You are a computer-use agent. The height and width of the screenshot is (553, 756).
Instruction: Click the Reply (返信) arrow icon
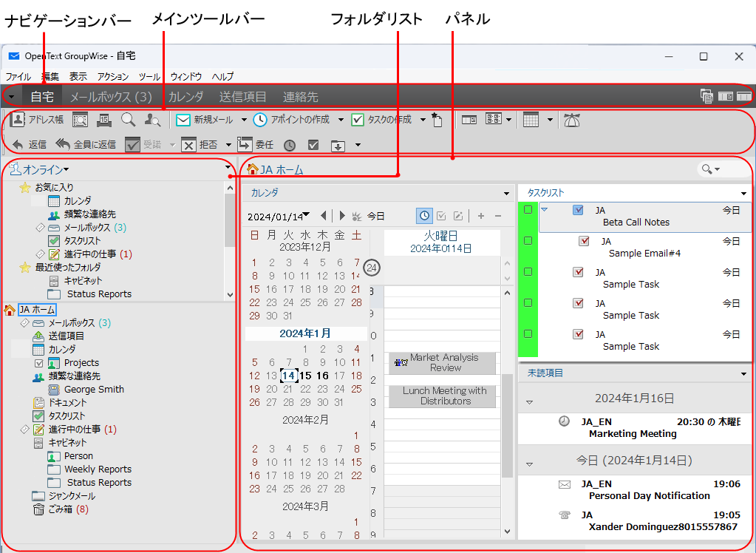click(18, 145)
